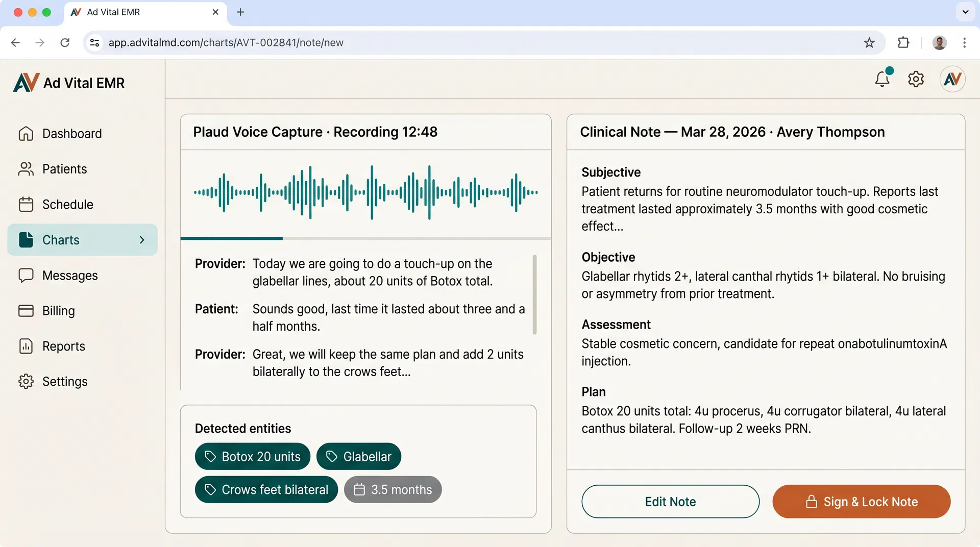The width and height of the screenshot is (980, 547).
Task: Open the Schedule calendar icon
Action: pyautogui.click(x=26, y=204)
